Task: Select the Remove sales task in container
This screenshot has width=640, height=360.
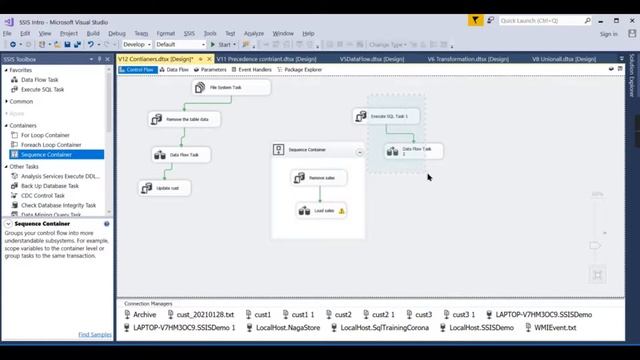Action: 319,178
